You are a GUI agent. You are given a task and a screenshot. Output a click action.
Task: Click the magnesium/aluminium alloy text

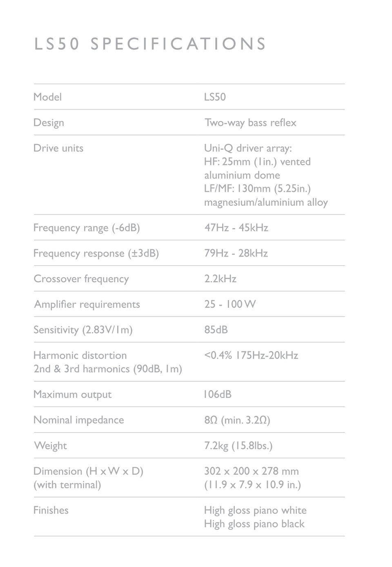click(x=266, y=202)
